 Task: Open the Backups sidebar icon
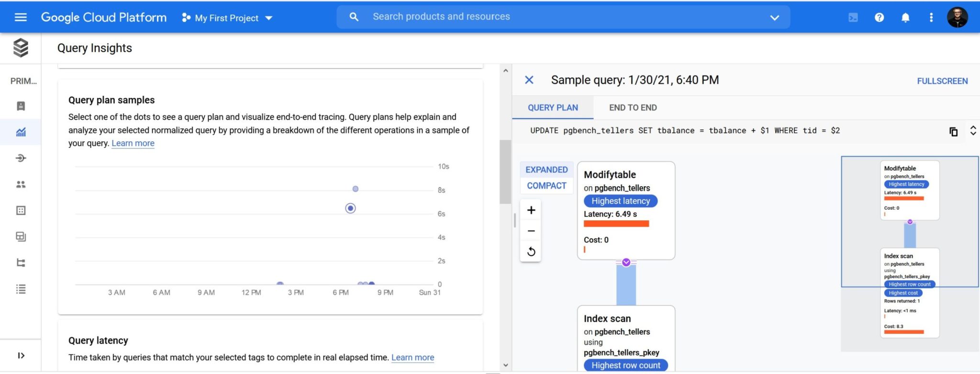[x=21, y=237]
